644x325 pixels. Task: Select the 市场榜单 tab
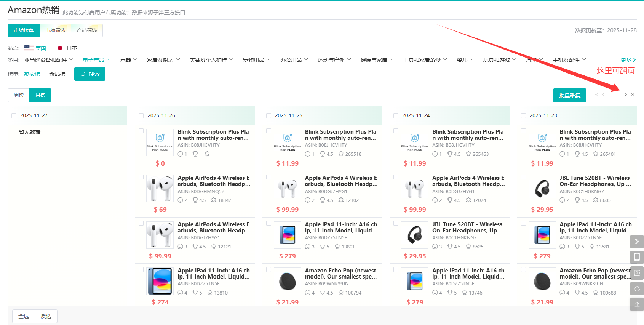point(24,30)
